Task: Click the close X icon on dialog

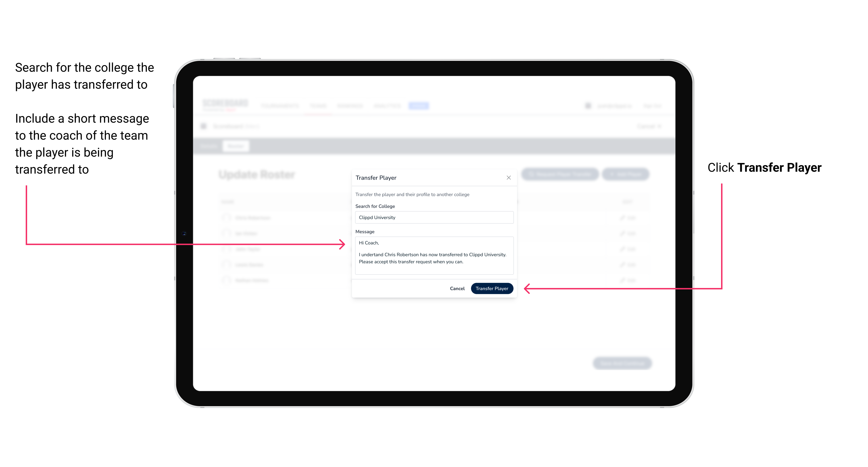Action: click(x=508, y=178)
